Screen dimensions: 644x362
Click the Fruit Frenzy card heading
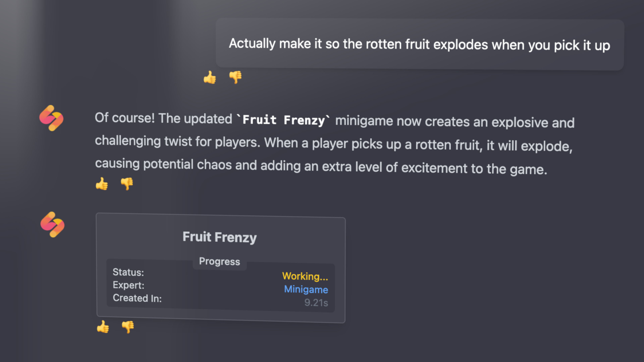[x=220, y=237]
